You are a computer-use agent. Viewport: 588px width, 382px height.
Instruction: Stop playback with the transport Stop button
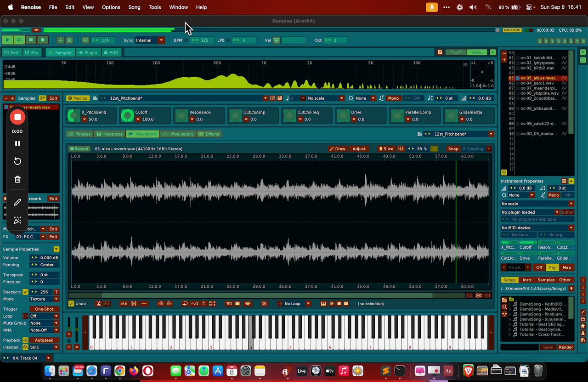[x=31, y=40]
